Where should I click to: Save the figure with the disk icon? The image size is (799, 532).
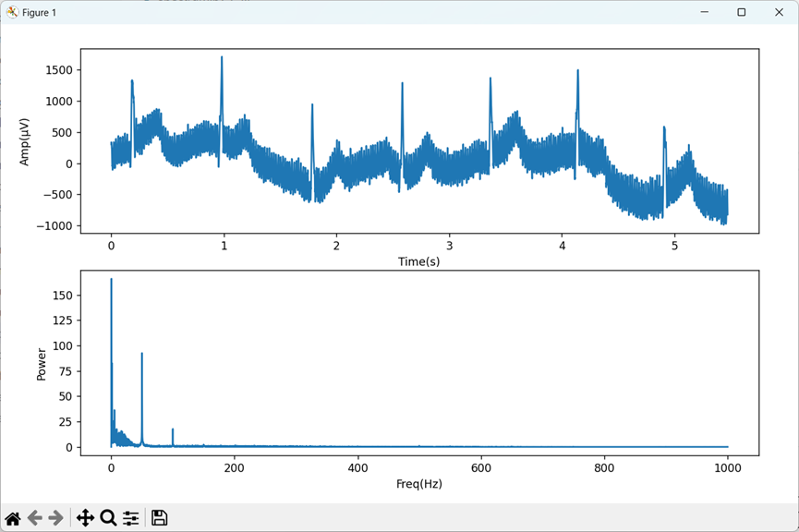(x=160, y=518)
